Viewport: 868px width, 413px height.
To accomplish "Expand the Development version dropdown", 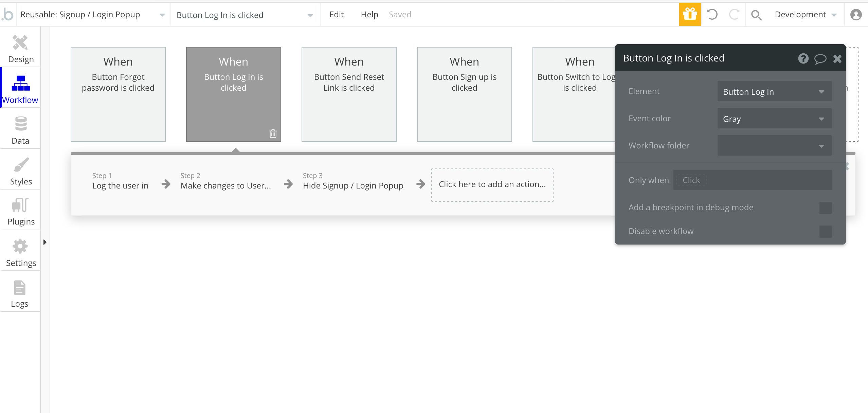I will pyautogui.click(x=805, y=15).
